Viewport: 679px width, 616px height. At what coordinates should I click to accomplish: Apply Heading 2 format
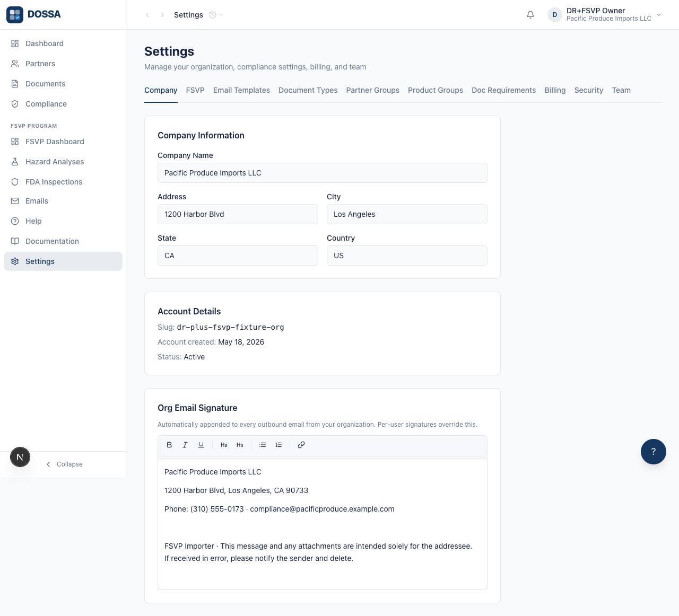(x=224, y=445)
